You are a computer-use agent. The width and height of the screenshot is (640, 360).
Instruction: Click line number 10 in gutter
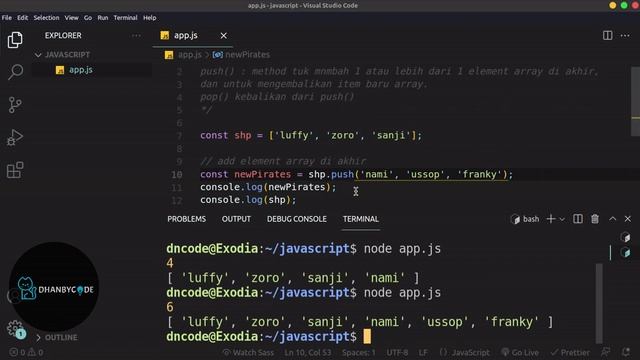click(177, 175)
